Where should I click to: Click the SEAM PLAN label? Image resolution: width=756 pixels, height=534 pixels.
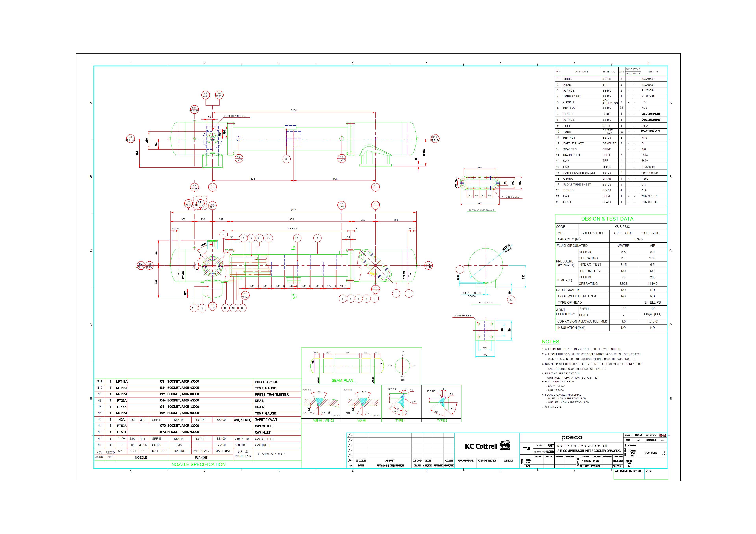click(x=342, y=381)
